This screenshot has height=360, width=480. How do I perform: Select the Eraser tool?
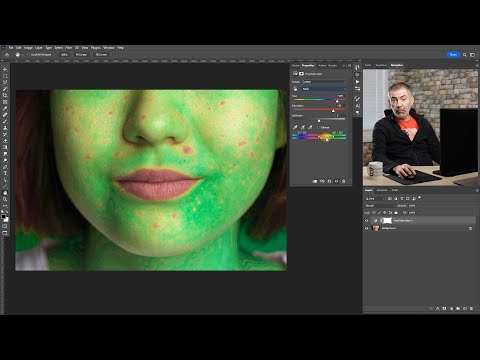tap(5, 141)
